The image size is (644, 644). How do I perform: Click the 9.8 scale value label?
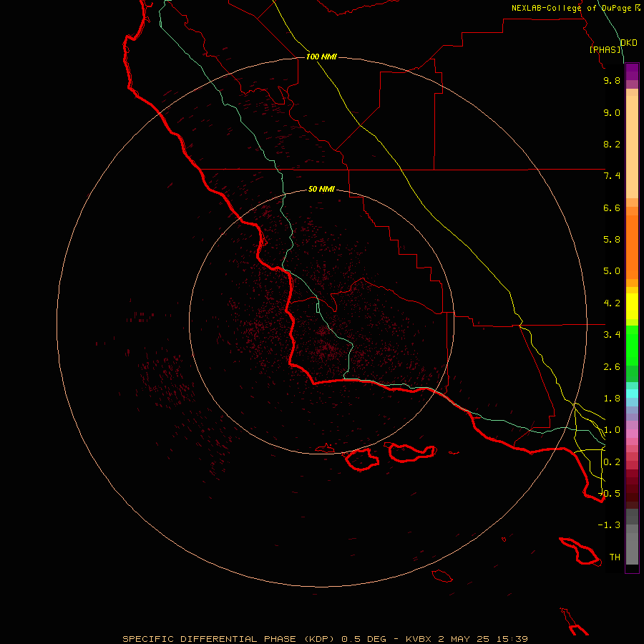coord(612,80)
